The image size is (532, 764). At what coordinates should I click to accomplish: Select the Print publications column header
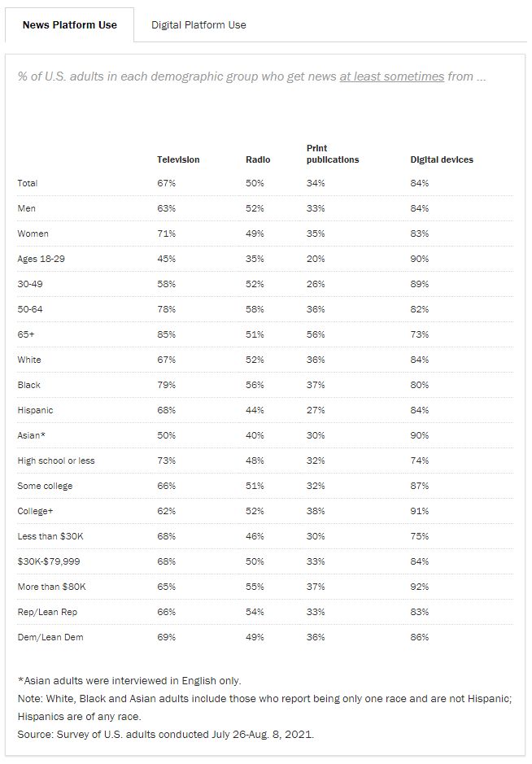[332, 154]
